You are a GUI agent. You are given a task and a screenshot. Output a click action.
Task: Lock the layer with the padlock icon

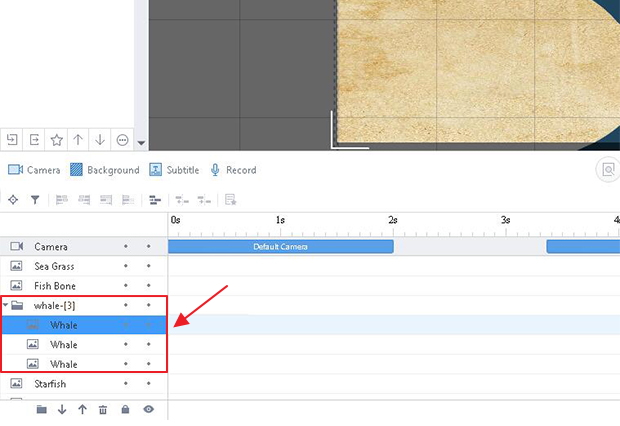125,409
